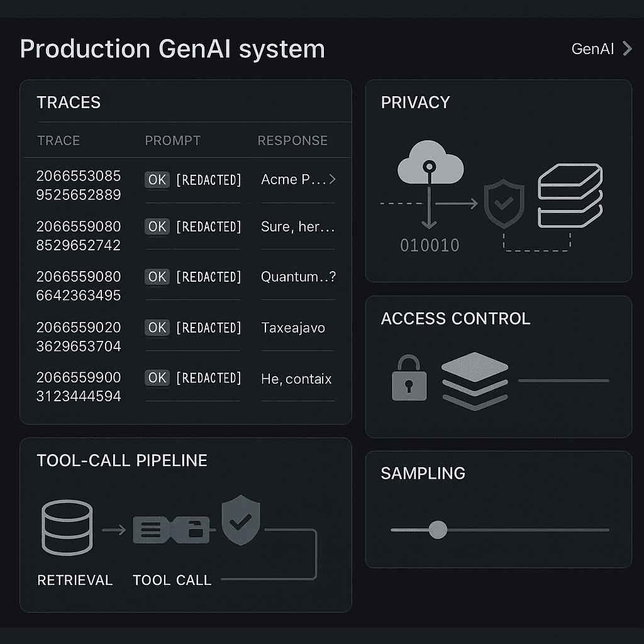The image size is (644, 644).
Task: Open the GenAI chevron at top right
Action: tap(627, 48)
